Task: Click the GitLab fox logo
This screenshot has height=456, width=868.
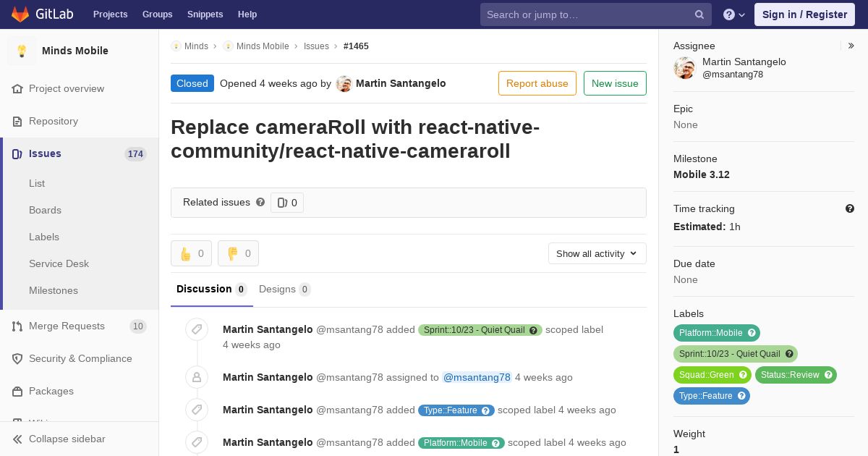Action: click(20, 14)
